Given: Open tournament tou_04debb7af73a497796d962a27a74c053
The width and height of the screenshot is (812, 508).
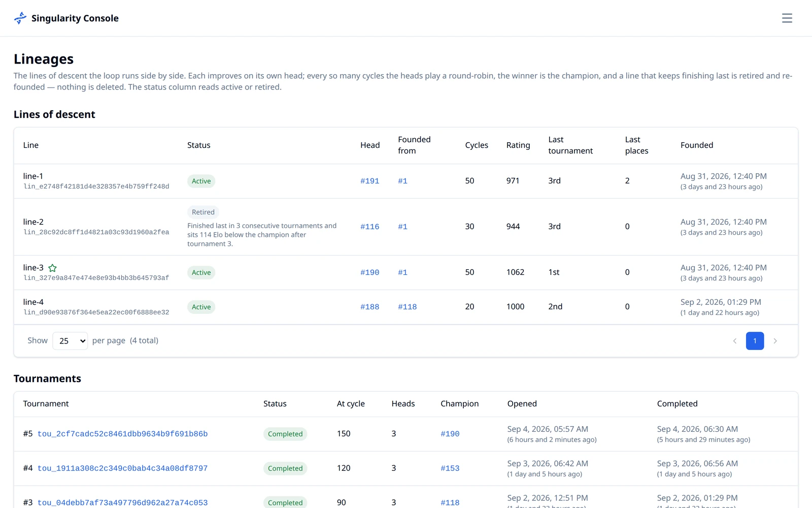Looking at the screenshot, I should 122,502.
